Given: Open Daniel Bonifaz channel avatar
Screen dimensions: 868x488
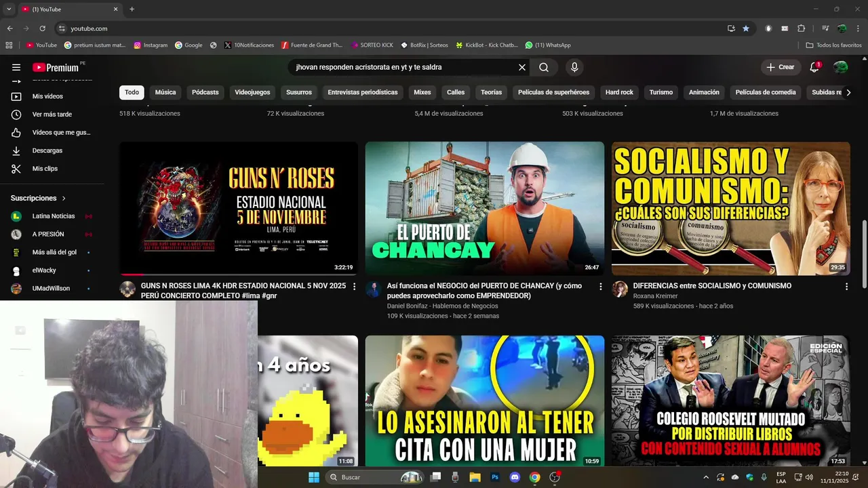Looking at the screenshot, I should pyautogui.click(x=374, y=289).
